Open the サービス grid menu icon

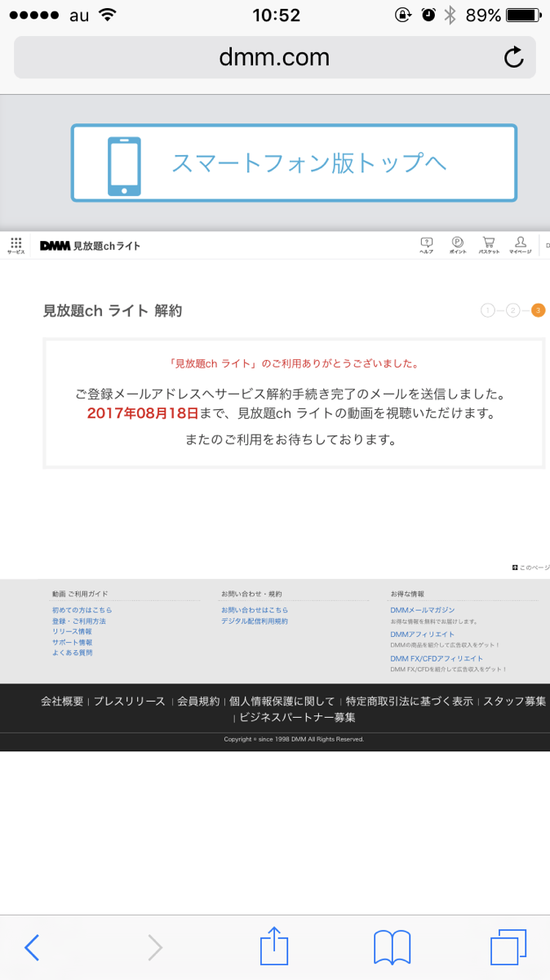(x=16, y=246)
